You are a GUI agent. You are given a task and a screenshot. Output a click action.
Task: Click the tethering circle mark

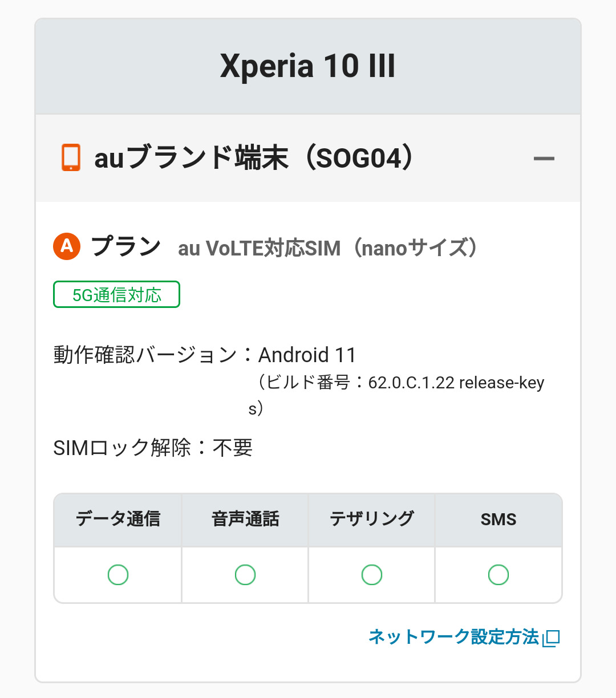372,575
